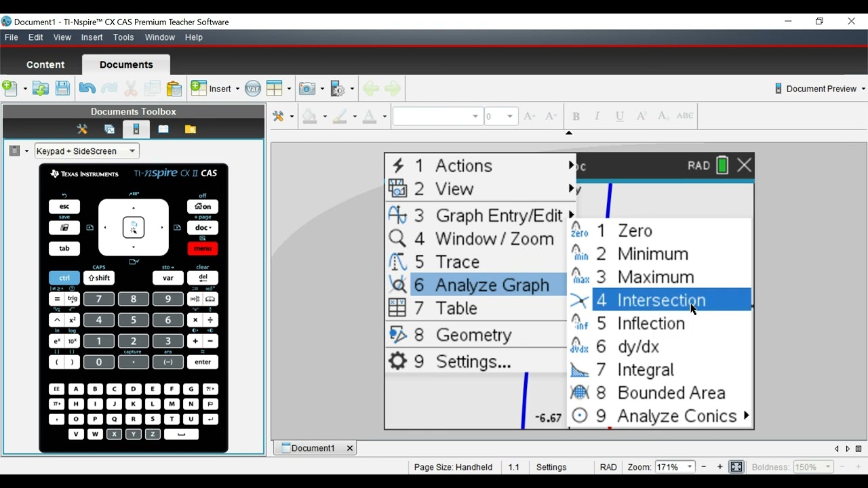The width and height of the screenshot is (868, 488).
Task: Save the document with the floppy disk icon
Action: coord(62,88)
